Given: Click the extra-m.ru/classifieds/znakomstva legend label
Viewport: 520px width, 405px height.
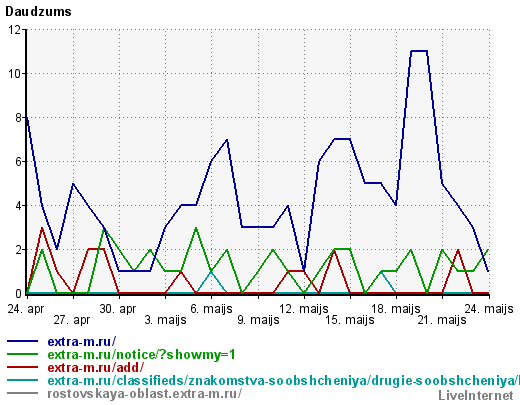Looking at the screenshot, I should tap(283, 381).
